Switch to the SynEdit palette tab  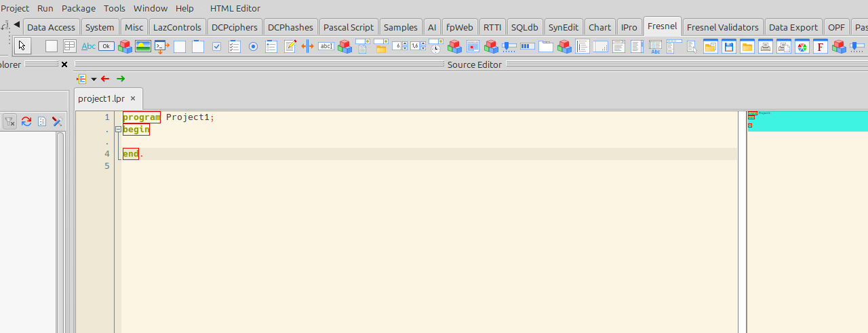564,27
